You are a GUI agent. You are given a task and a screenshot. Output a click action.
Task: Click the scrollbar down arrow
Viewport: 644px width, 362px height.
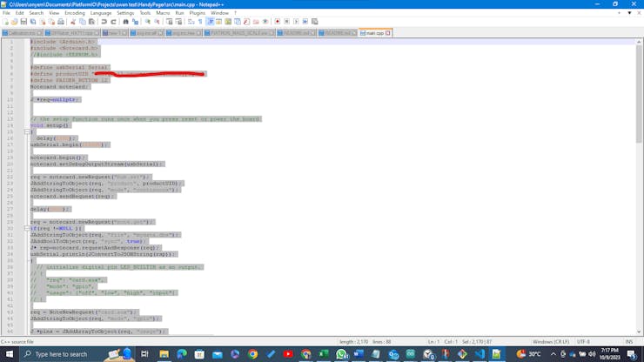(x=639, y=332)
